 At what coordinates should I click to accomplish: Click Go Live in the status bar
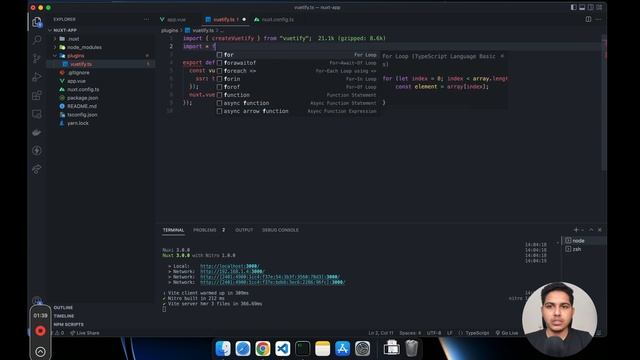click(x=507, y=333)
